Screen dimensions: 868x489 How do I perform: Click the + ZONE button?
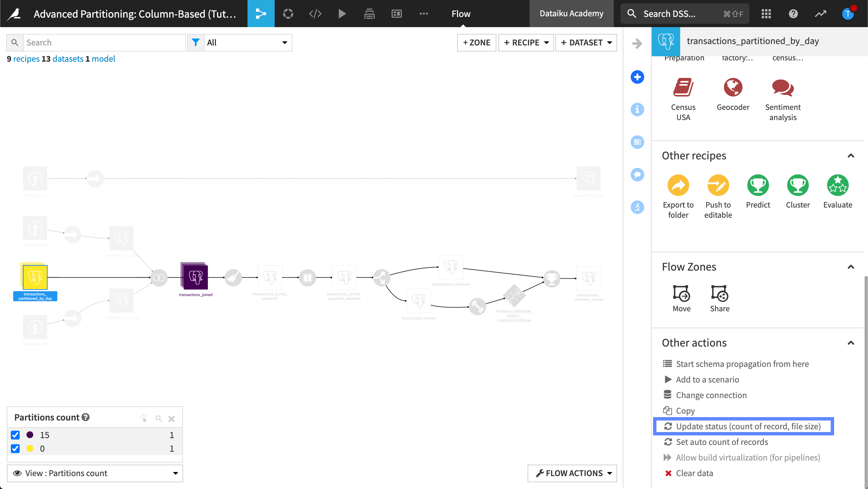click(x=476, y=42)
